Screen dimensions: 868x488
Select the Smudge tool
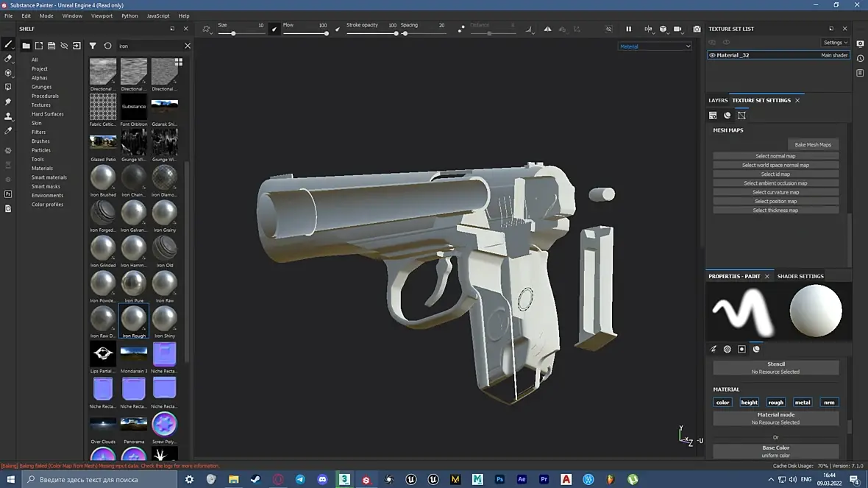(x=8, y=102)
